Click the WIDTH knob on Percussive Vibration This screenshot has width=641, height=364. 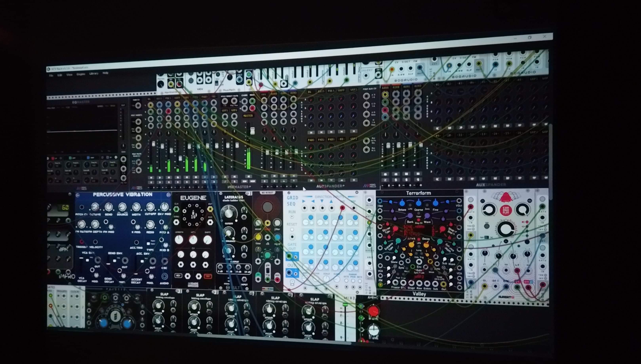(x=136, y=207)
